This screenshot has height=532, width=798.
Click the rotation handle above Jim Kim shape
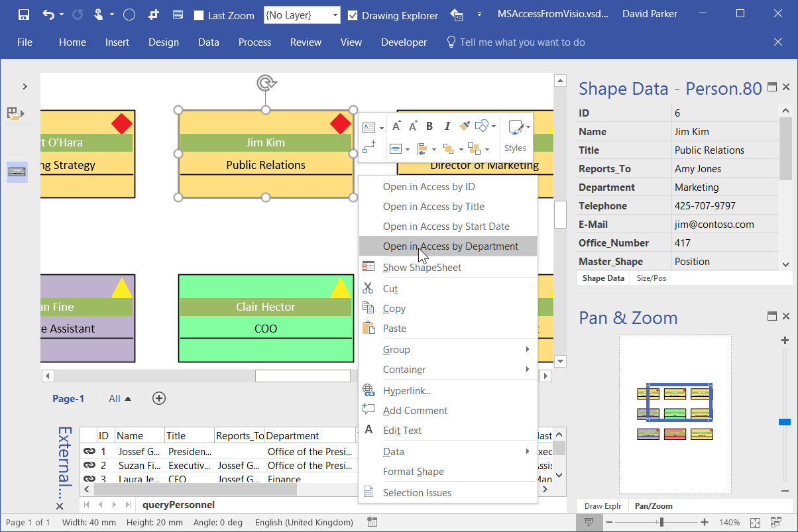[266, 83]
